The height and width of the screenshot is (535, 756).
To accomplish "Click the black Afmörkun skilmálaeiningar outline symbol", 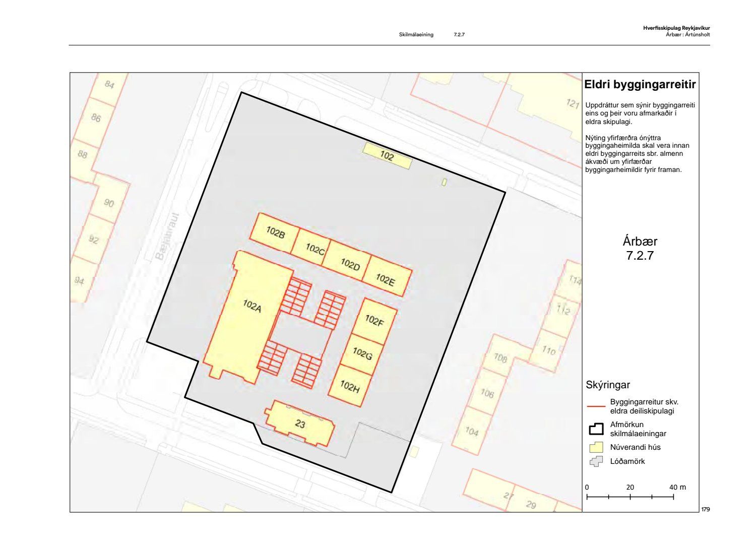I will tap(596, 429).
